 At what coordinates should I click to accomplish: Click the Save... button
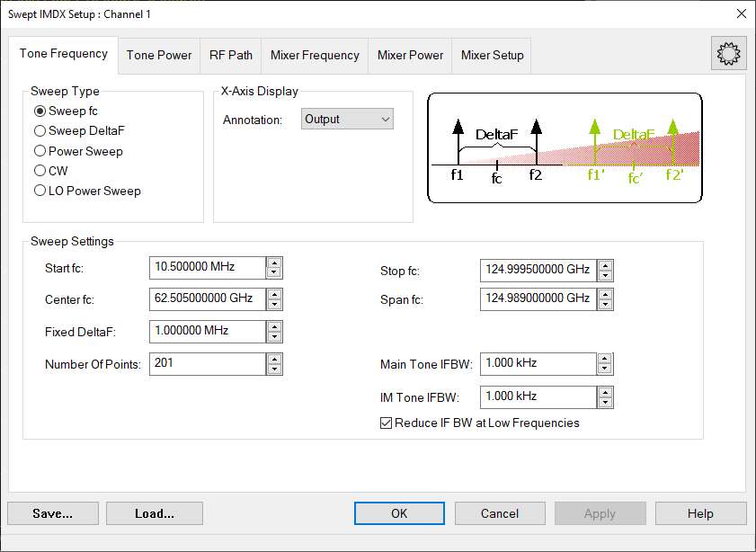[53, 513]
